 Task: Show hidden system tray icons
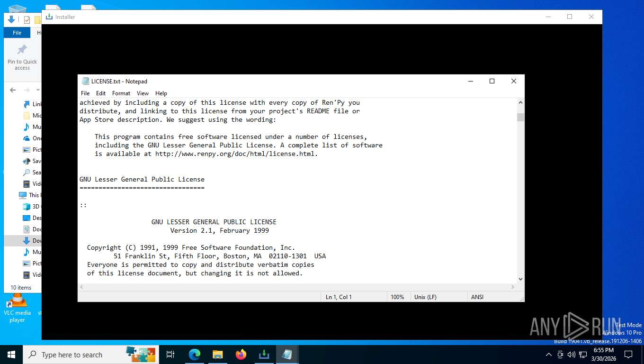[x=549, y=355]
